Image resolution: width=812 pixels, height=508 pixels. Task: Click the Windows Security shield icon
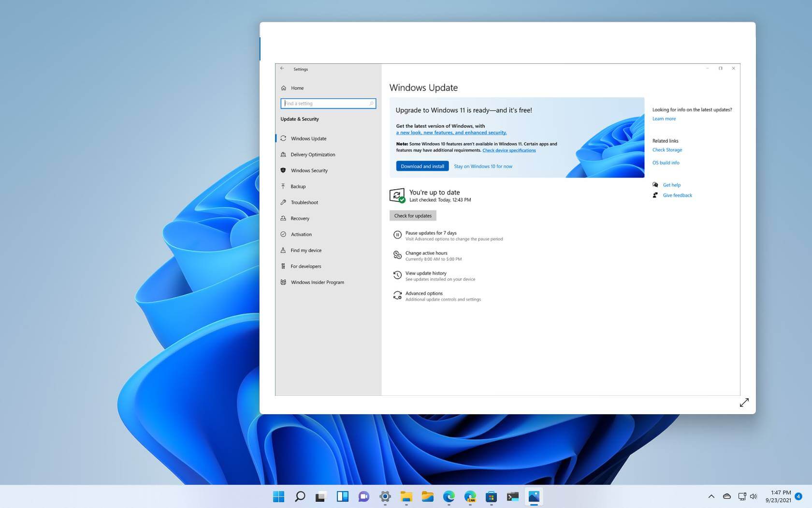coord(283,170)
